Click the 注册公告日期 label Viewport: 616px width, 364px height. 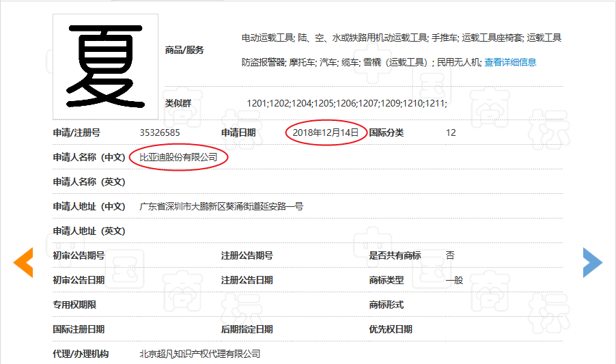click(247, 280)
